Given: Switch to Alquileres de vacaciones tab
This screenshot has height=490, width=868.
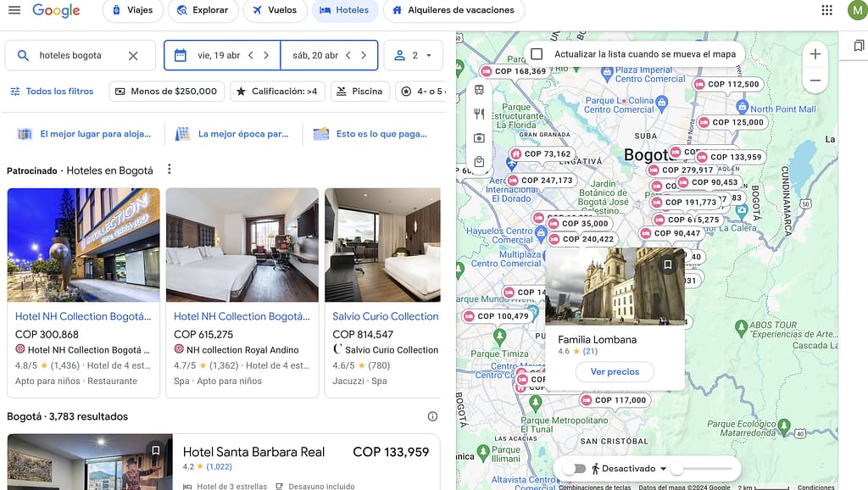Looking at the screenshot, I should [x=454, y=10].
